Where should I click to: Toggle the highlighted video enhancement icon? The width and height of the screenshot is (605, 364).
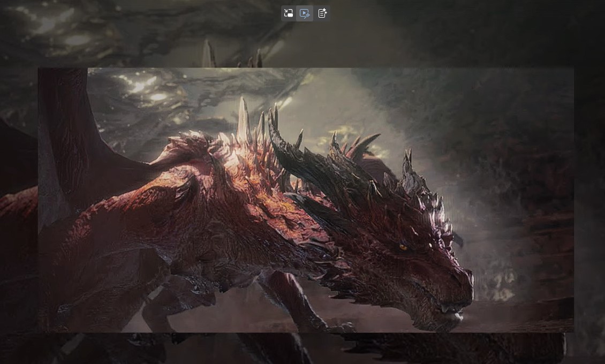(305, 13)
